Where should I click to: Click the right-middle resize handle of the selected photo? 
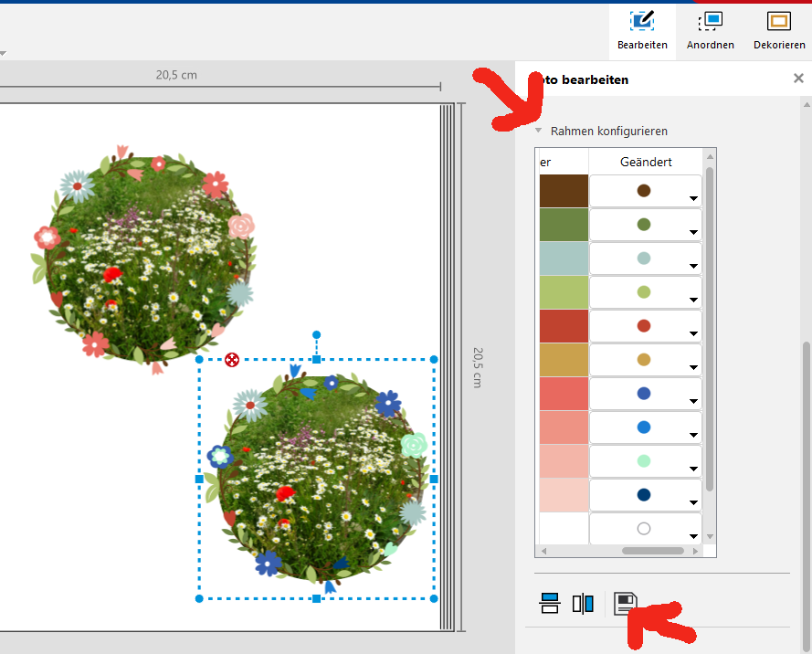(434, 479)
